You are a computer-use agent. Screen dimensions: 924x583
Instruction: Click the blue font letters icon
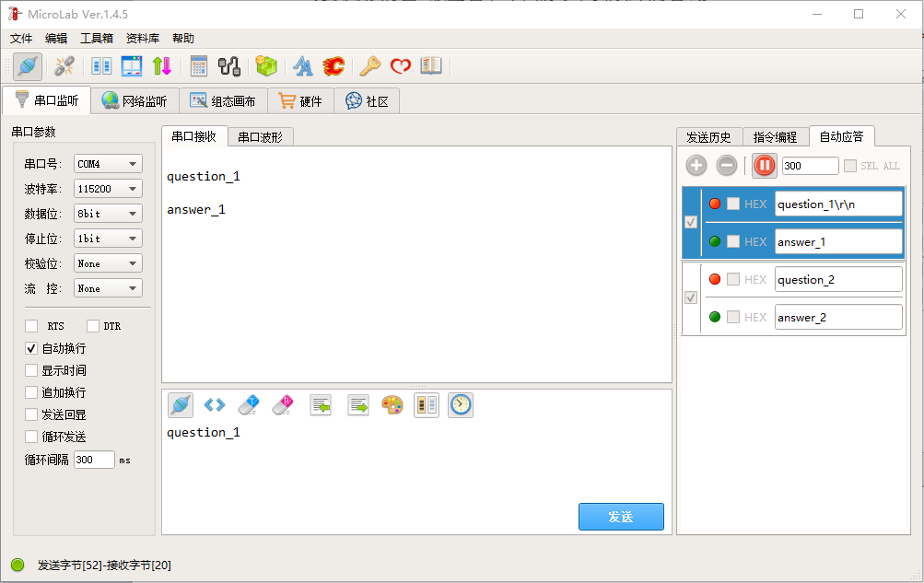tap(303, 66)
